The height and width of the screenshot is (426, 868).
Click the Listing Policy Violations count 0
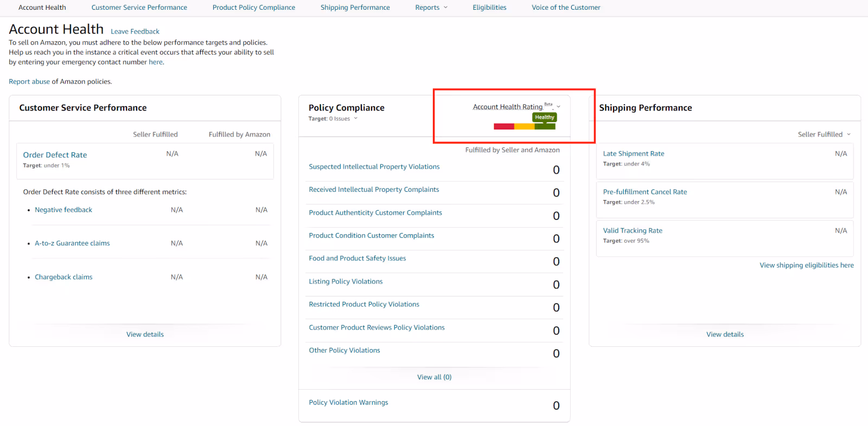click(556, 285)
